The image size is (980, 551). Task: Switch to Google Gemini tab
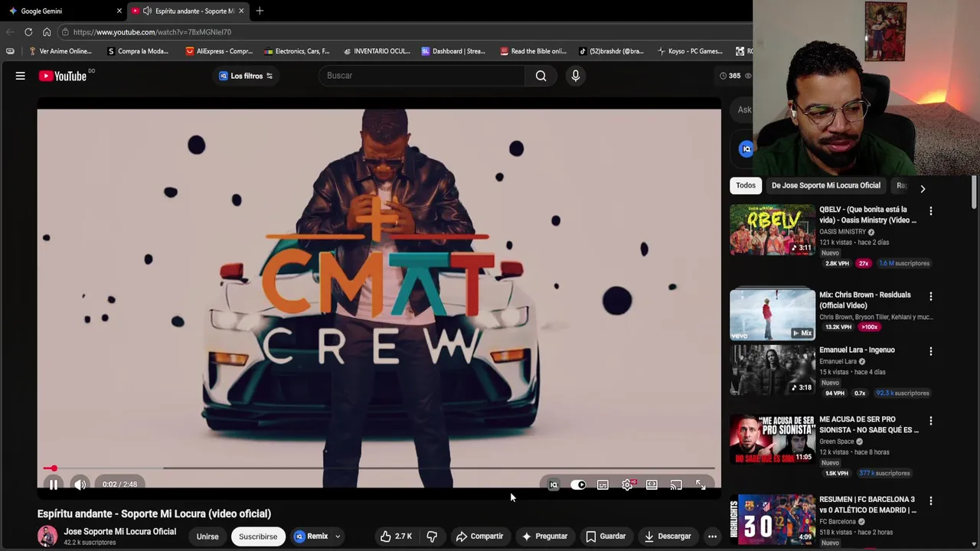tap(61, 11)
